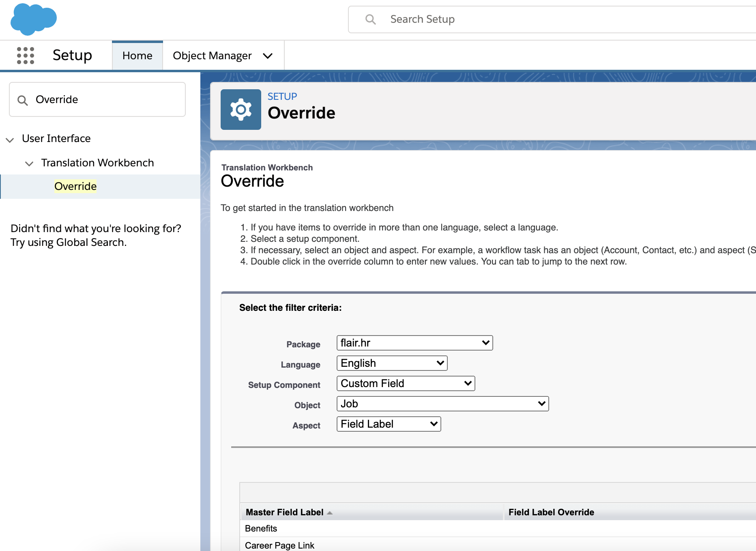Collapse the User Interface tree section

tap(10, 140)
